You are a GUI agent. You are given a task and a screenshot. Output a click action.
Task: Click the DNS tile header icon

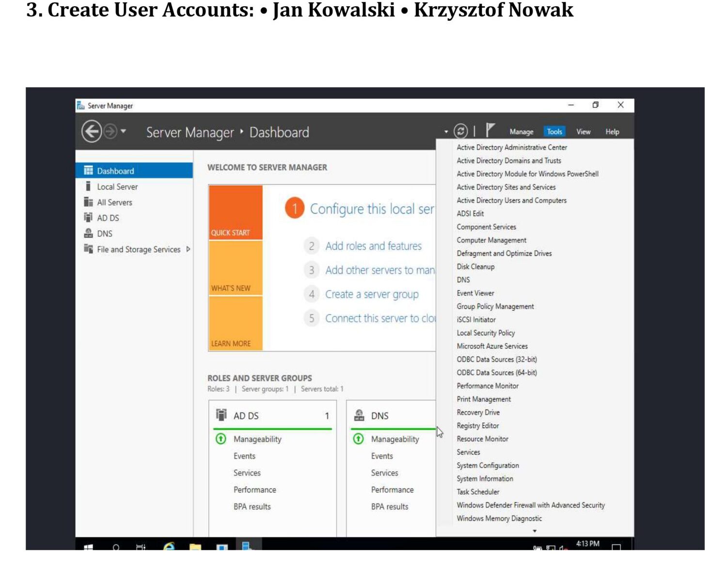coord(359,415)
